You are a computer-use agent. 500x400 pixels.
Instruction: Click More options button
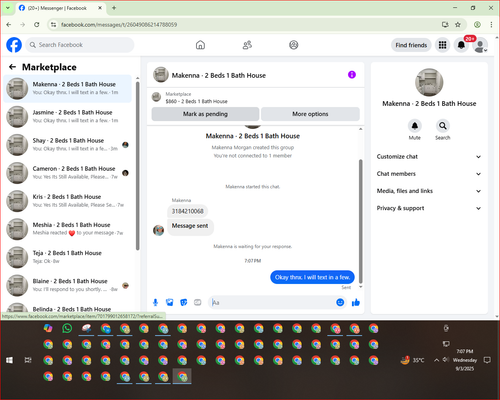click(310, 114)
